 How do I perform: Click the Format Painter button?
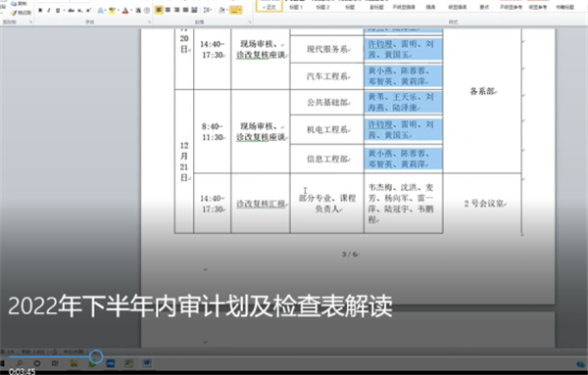21,13
